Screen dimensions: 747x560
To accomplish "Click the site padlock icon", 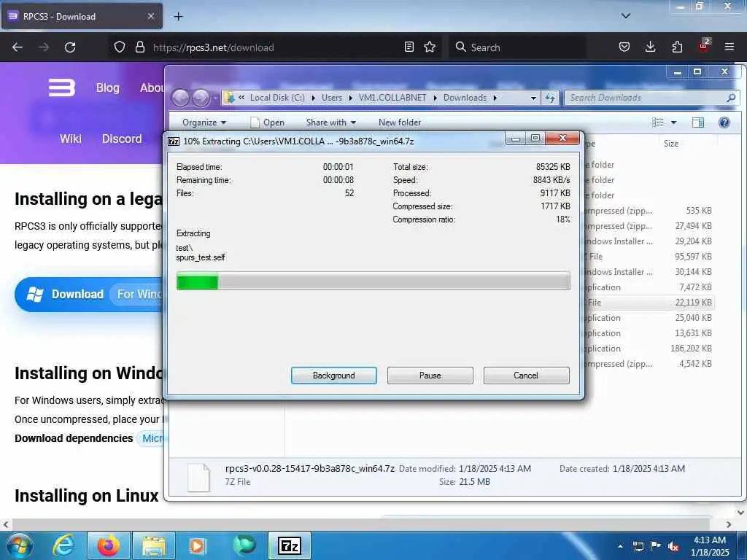I will pos(139,47).
